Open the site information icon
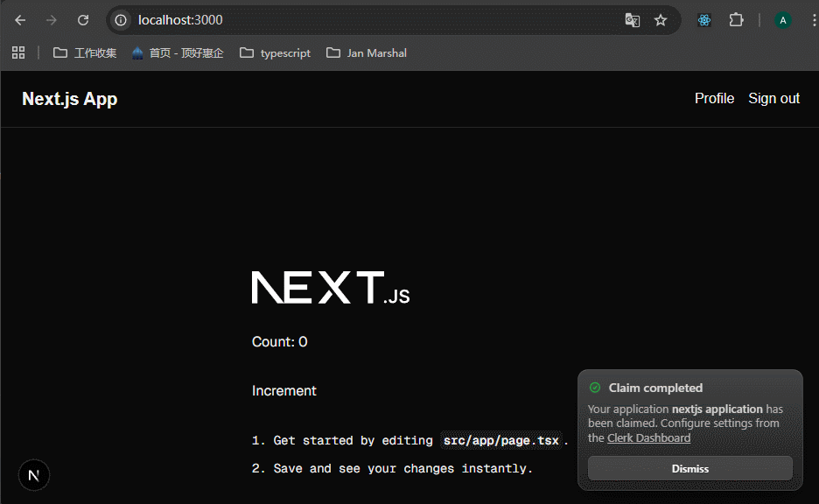Screen dimensions: 819x504 click(122, 20)
